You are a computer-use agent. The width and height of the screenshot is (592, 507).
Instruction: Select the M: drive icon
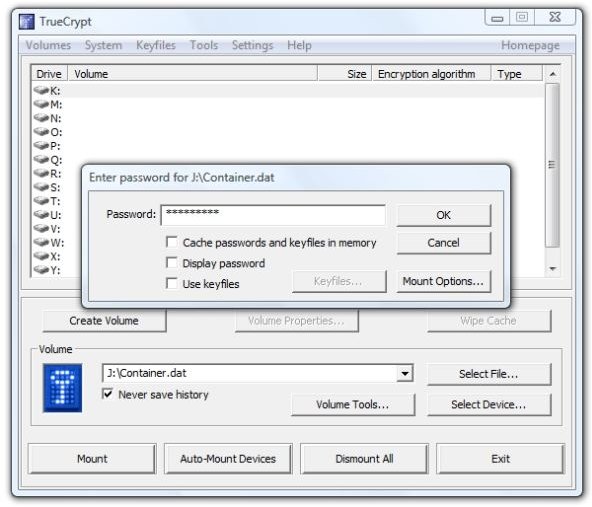(x=41, y=104)
